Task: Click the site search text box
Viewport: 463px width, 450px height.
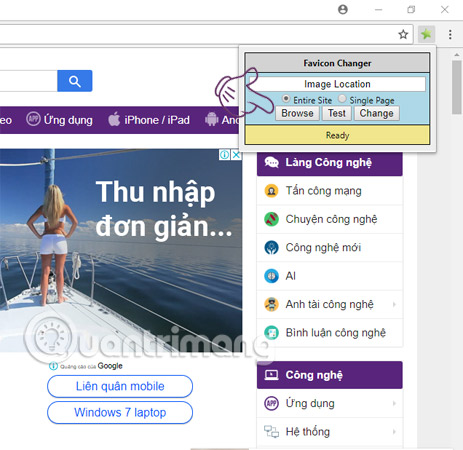Action: point(28,81)
